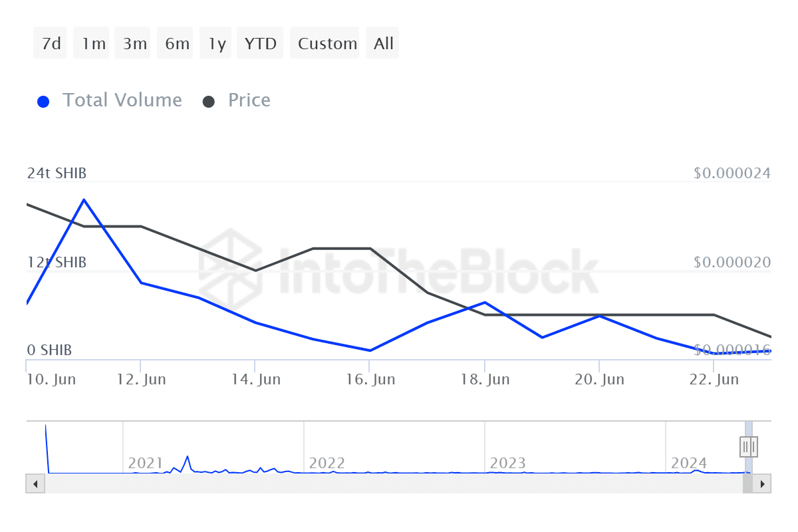Image resolution: width=798 pixels, height=532 pixels.
Task: Click the volume peak on 11 June
Action: pos(84,199)
